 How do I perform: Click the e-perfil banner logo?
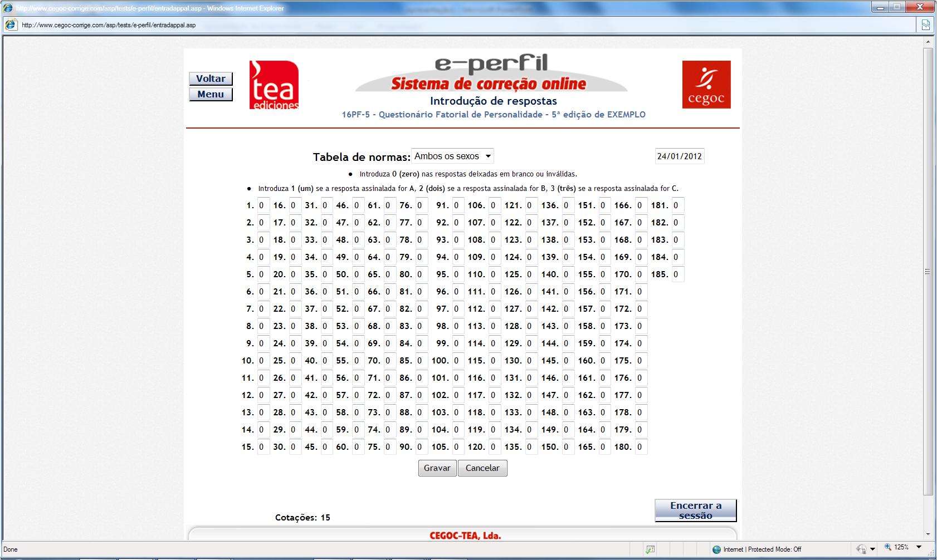[491, 72]
